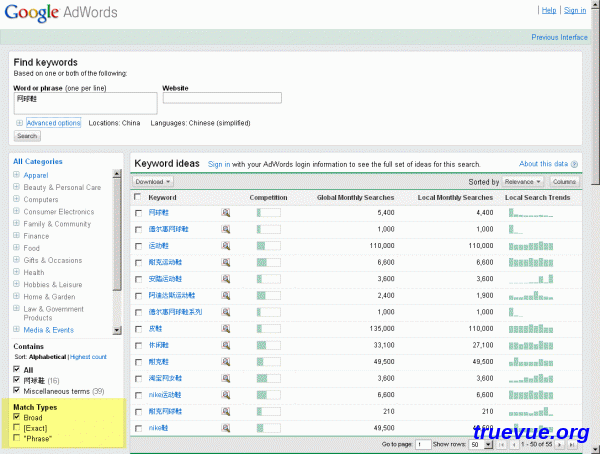Click Sign in link at top right

(575, 10)
